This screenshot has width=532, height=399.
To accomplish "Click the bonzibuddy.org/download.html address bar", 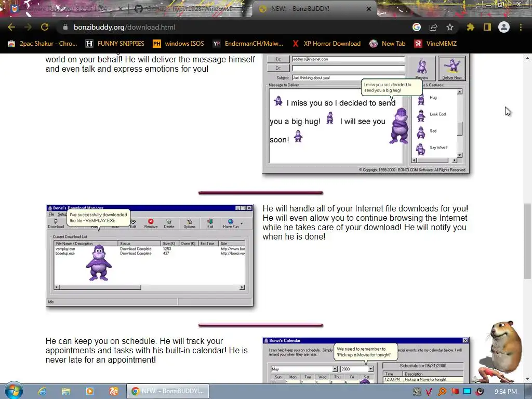I will pyautogui.click(x=234, y=27).
